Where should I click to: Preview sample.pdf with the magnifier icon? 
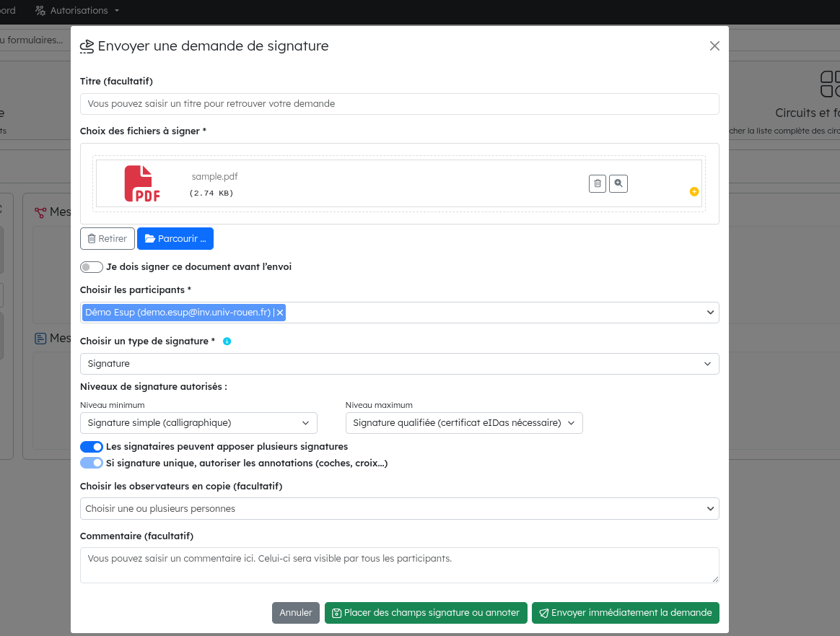(618, 184)
